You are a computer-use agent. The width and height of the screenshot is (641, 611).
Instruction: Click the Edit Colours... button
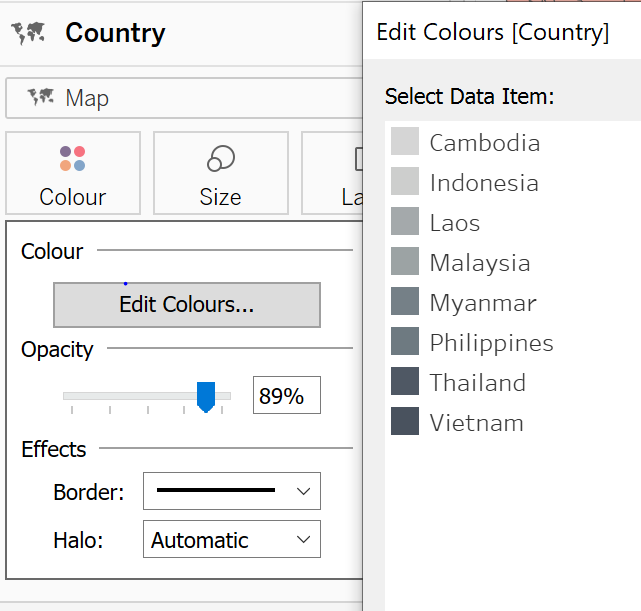tap(186, 305)
